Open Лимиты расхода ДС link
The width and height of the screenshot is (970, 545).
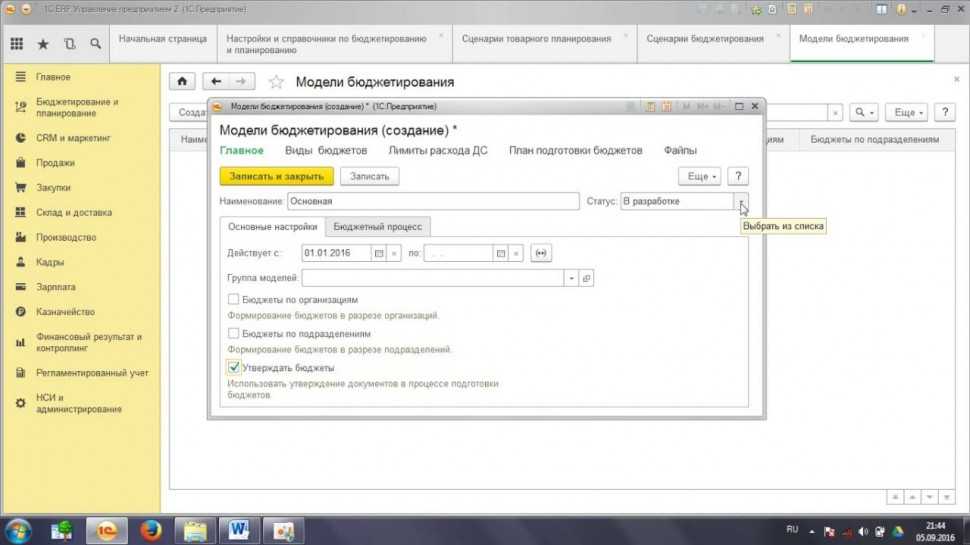click(438, 150)
